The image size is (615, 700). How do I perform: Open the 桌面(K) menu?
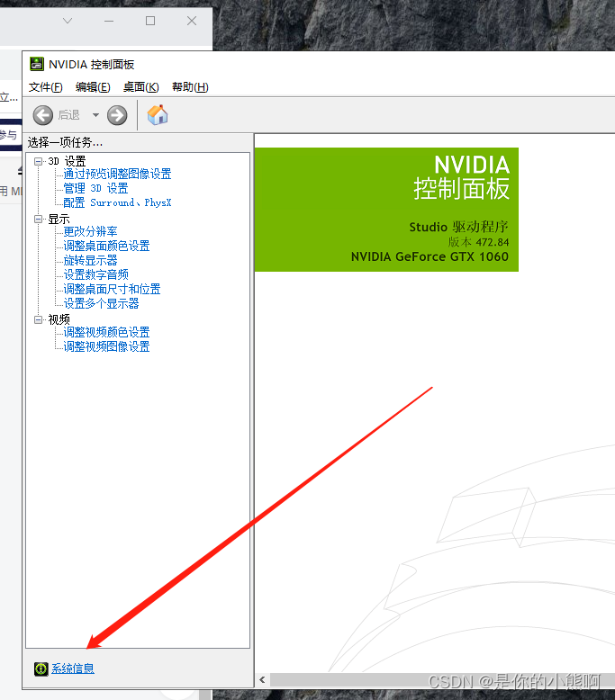140,87
